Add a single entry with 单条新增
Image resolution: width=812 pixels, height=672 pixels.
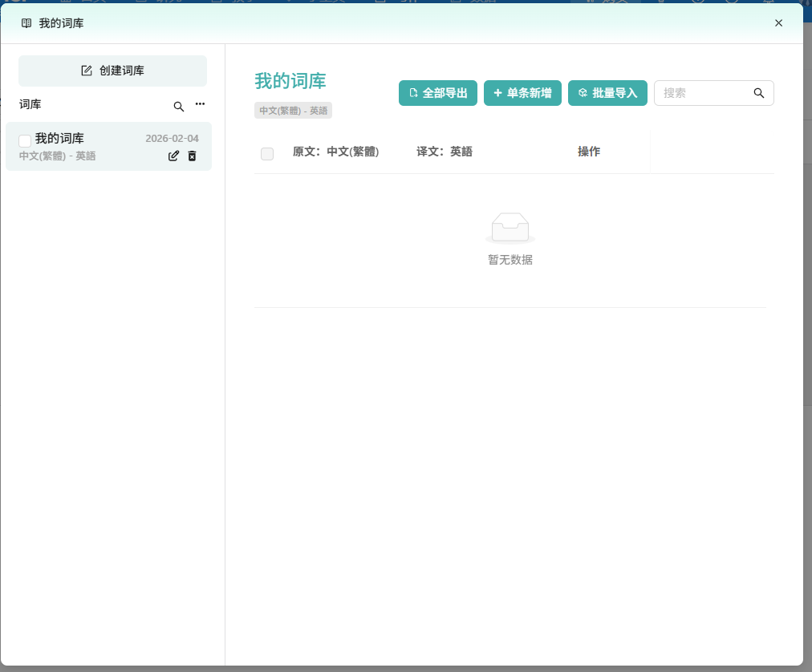coord(522,93)
